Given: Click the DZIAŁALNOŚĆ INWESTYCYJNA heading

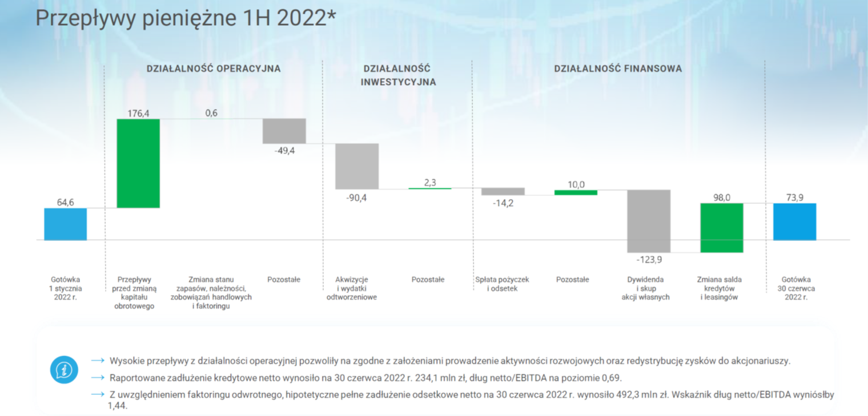Looking at the screenshot, I should 398,75.
